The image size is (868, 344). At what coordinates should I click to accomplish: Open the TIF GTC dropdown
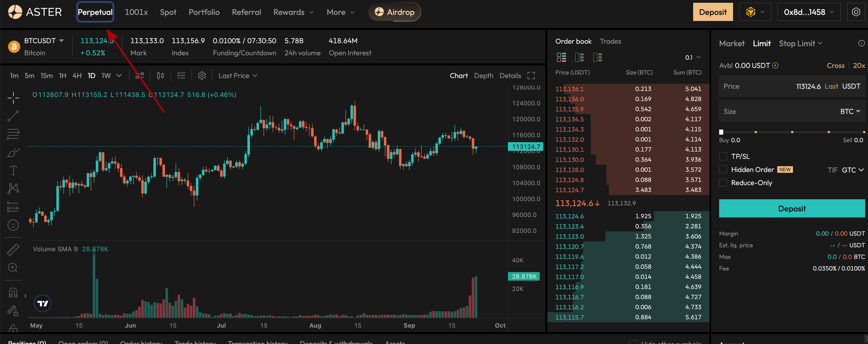852,170
